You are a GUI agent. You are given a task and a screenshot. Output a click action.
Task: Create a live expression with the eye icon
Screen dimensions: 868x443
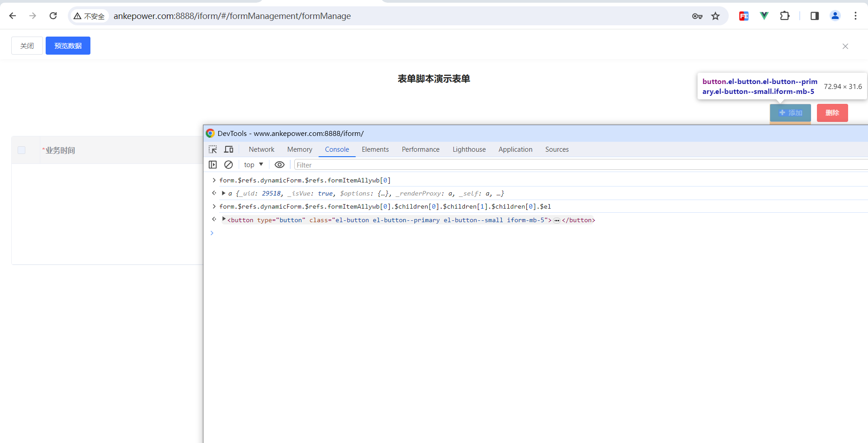(x=279, y=165)
